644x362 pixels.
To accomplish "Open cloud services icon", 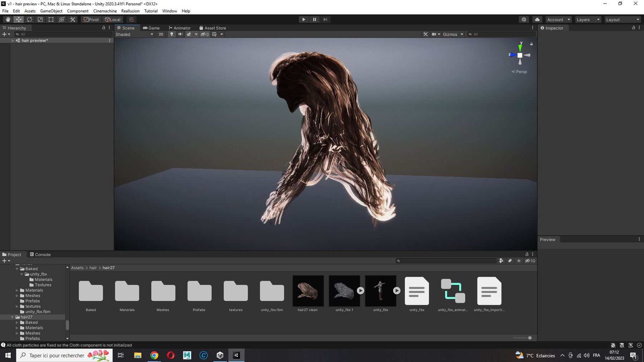I will 537,20.
